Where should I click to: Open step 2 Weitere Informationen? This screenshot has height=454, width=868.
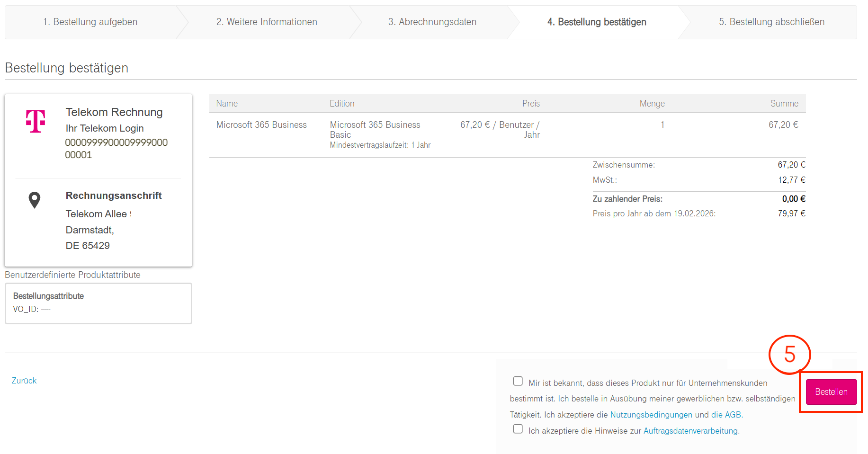coord(267,22)
